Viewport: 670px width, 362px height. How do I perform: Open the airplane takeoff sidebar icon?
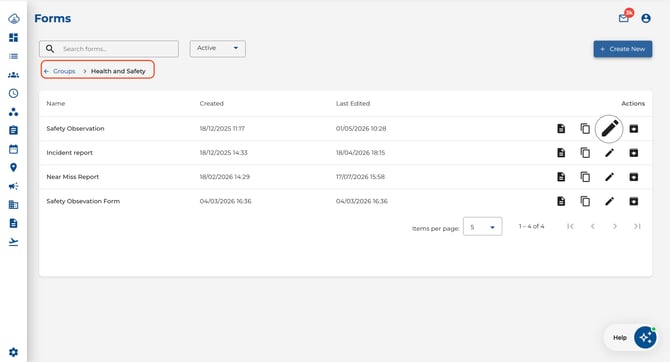tap(14, 242)
